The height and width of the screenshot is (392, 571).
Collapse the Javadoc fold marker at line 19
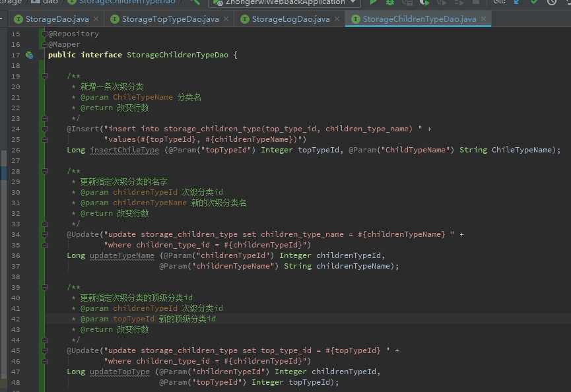click(44, 76)
